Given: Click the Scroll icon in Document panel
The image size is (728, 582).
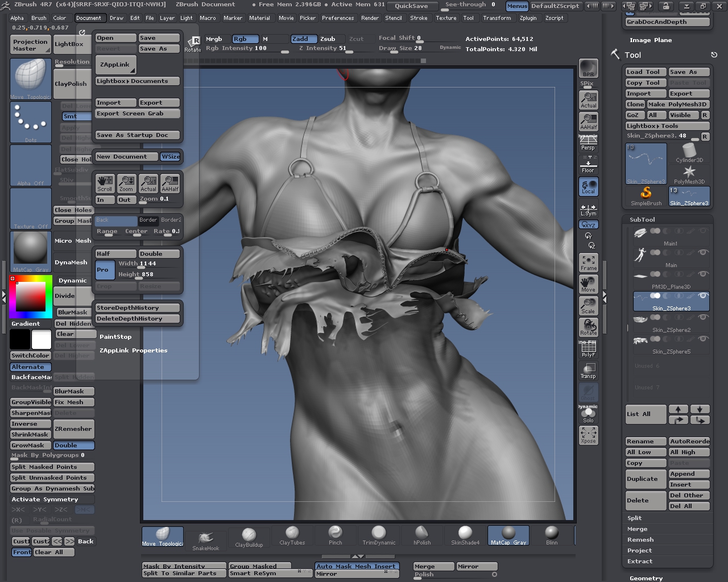Looking at the screenshot, I should 105,183.
